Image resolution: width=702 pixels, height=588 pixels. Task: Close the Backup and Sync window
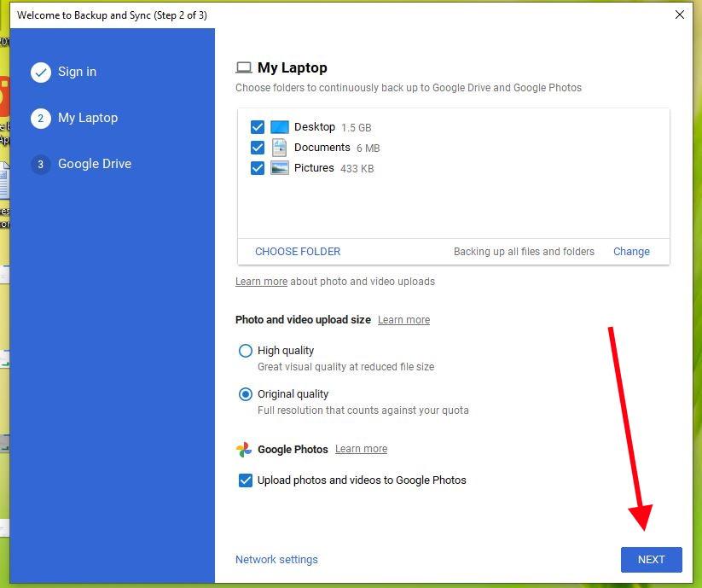tap(679, 15)
